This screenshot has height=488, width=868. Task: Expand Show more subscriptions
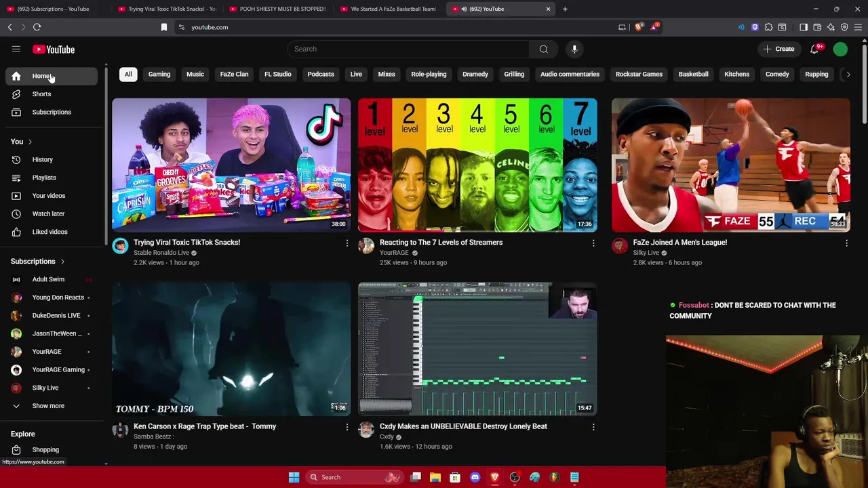point(52,406)
